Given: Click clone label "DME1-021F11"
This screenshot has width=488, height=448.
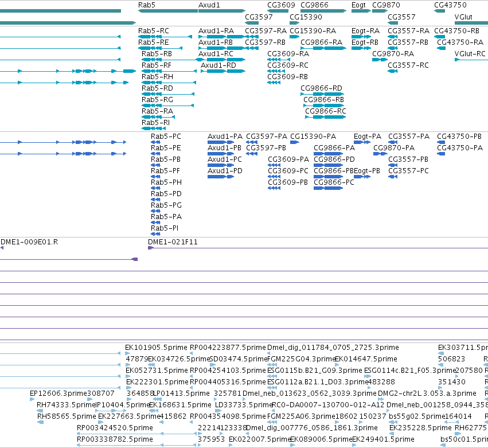Looking at the screenshot, I should click(173, 242).
